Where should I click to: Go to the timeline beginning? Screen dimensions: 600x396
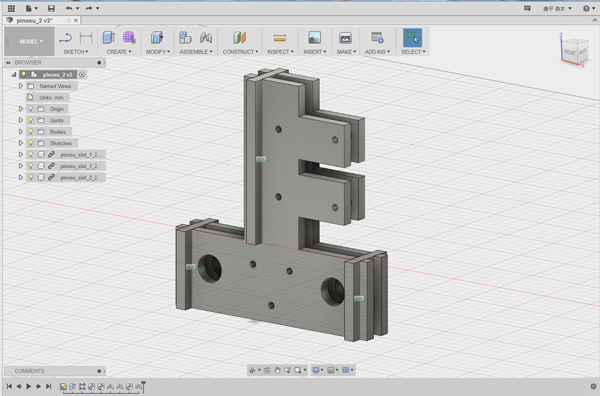point(9,386)
